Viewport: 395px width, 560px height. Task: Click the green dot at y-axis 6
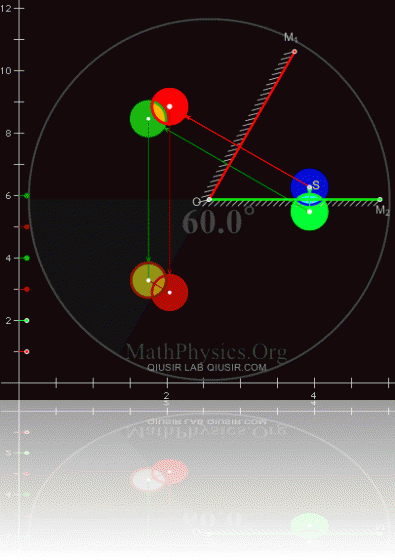[x=27, y=196]
